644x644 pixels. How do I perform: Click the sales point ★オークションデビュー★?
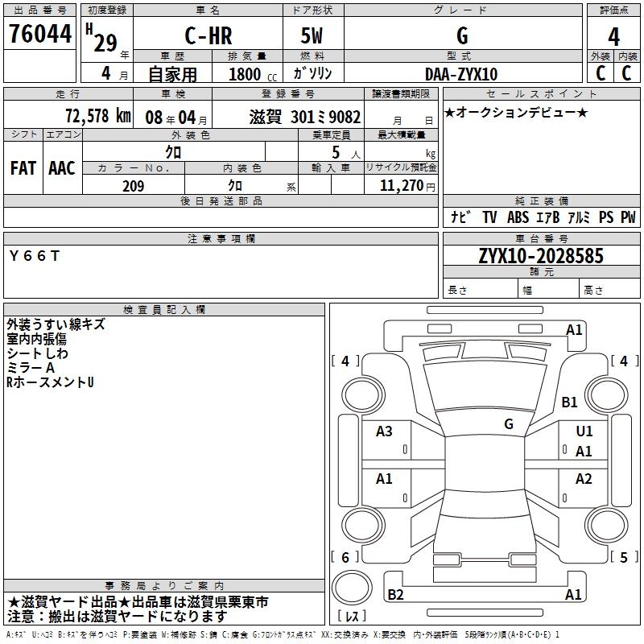click(x=516, y=112)
